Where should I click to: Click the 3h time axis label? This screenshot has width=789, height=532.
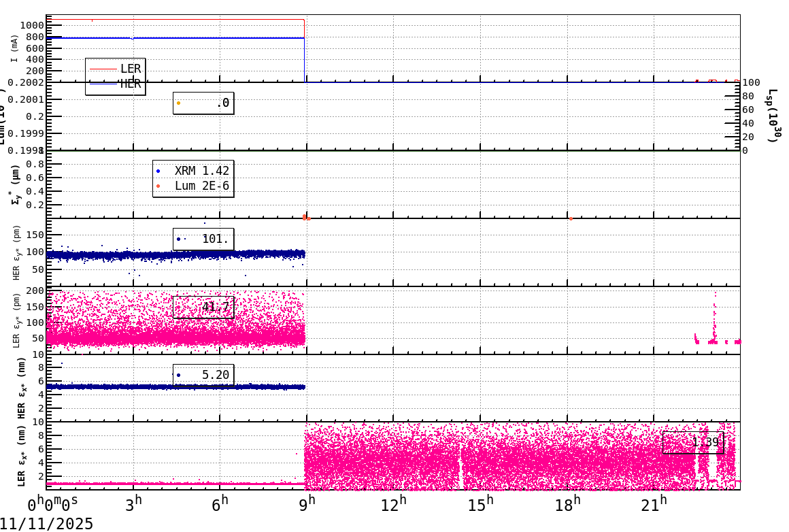[133, 504]
